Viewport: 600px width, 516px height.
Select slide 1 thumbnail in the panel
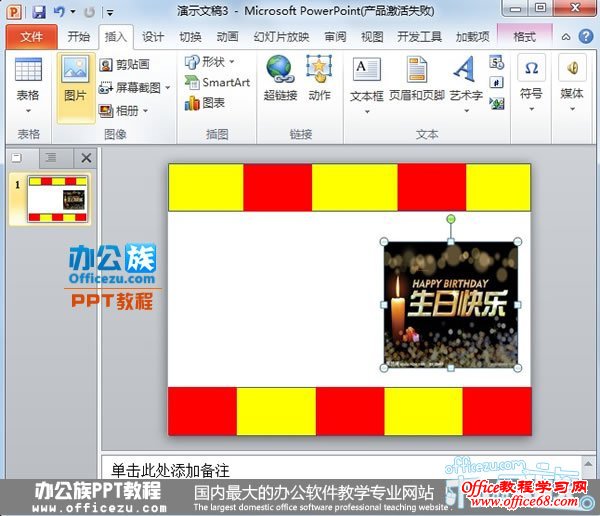57,199
